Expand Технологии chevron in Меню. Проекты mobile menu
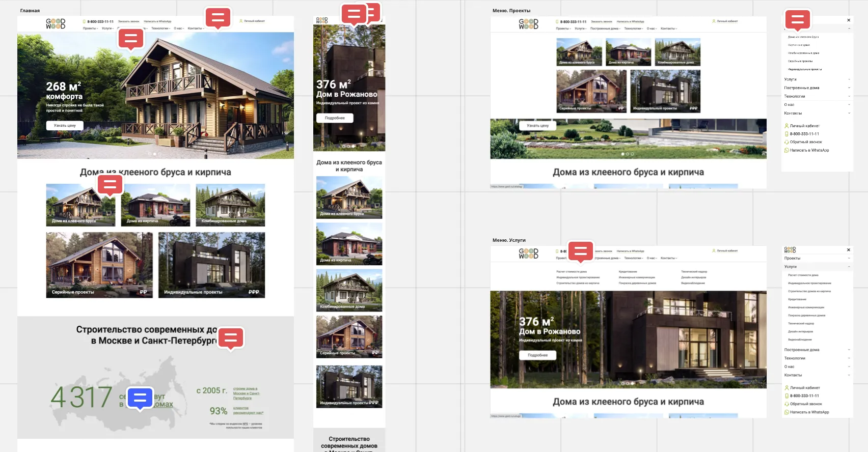Screen dimensions: 868x452 [x=849, y=96]
